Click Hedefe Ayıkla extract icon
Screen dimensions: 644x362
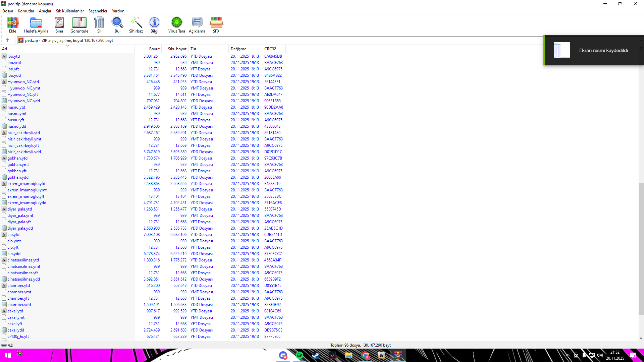click(x=36, y=25)
